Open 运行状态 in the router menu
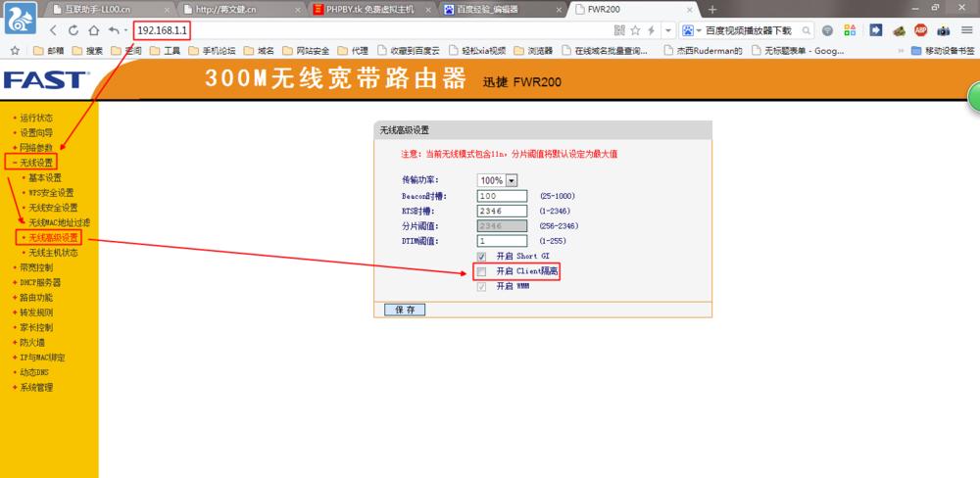980x478 pixels. point(35,118)
